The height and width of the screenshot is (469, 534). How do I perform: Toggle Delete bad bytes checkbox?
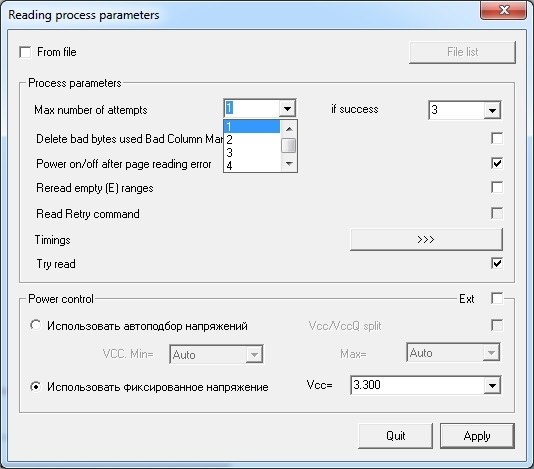coord(497,138)
